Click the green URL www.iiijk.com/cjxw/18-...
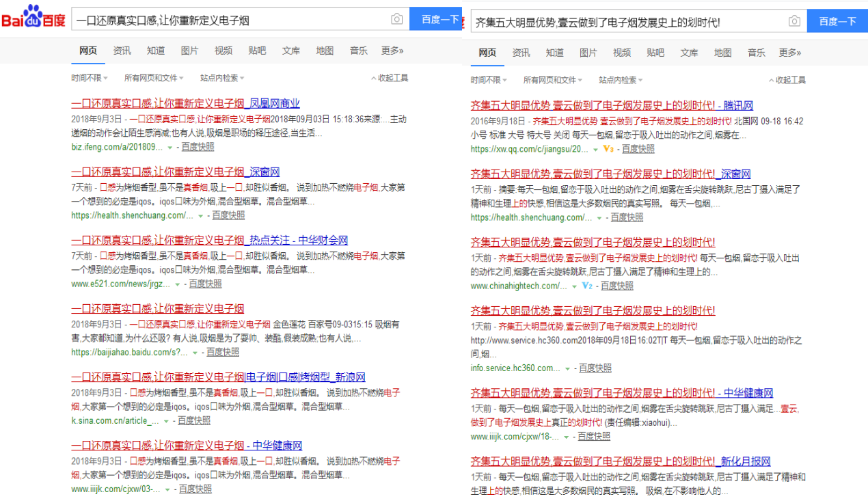The image size is (868, 501). (515, 437)
